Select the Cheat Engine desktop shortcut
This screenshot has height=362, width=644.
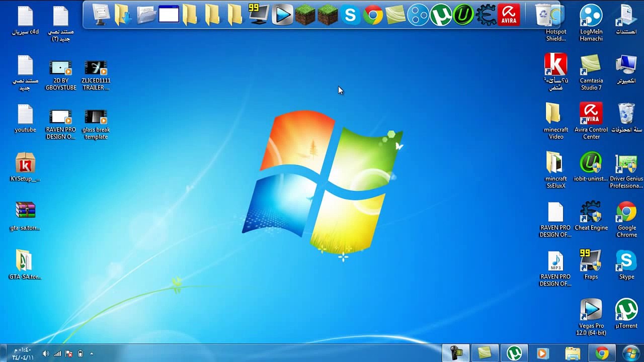591,216
